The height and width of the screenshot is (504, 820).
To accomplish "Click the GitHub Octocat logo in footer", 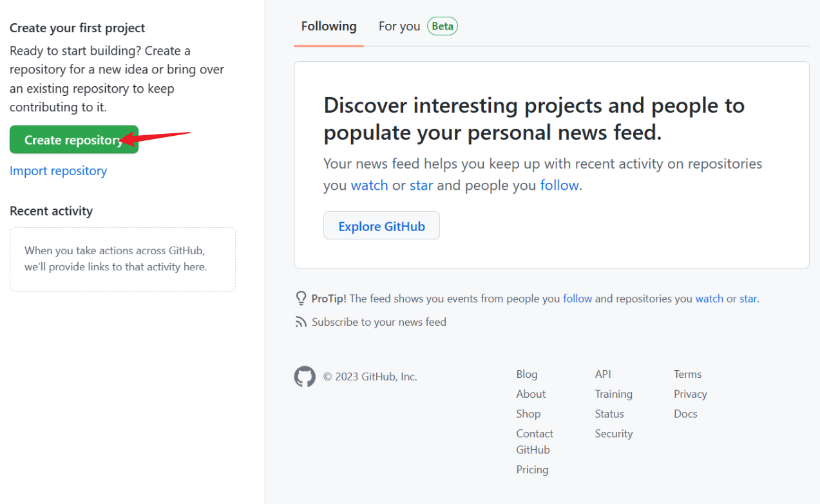I will point(305,377).
